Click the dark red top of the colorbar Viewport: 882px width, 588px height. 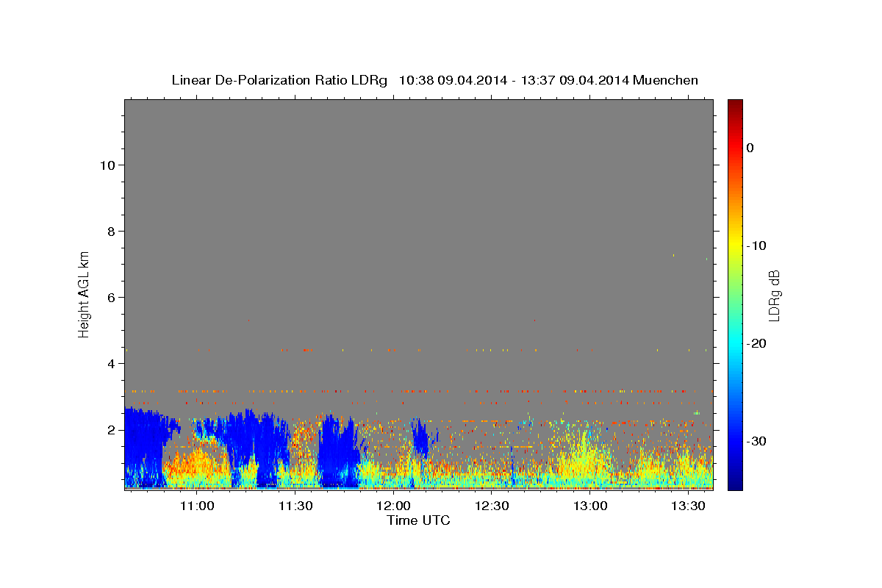735,107
